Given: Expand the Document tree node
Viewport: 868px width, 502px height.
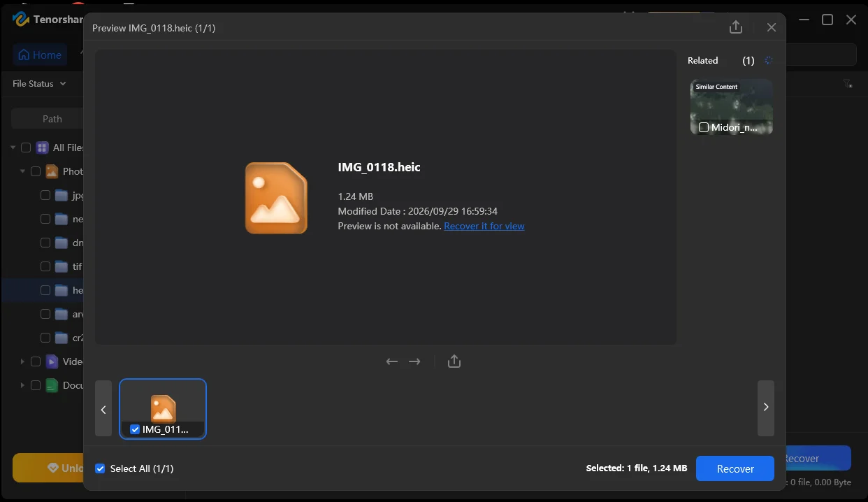Looking at the screenshot, I should [22, 385].
